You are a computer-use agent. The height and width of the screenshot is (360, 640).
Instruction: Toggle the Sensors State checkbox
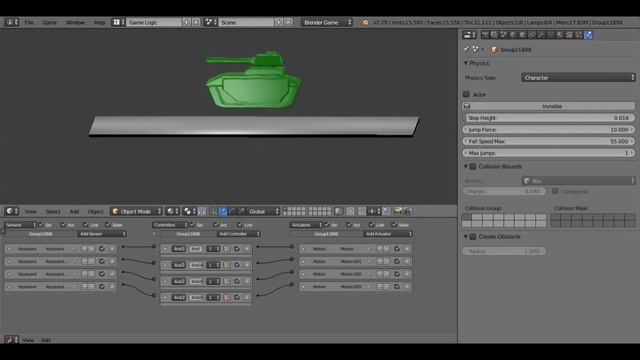[x=108, y=225]
